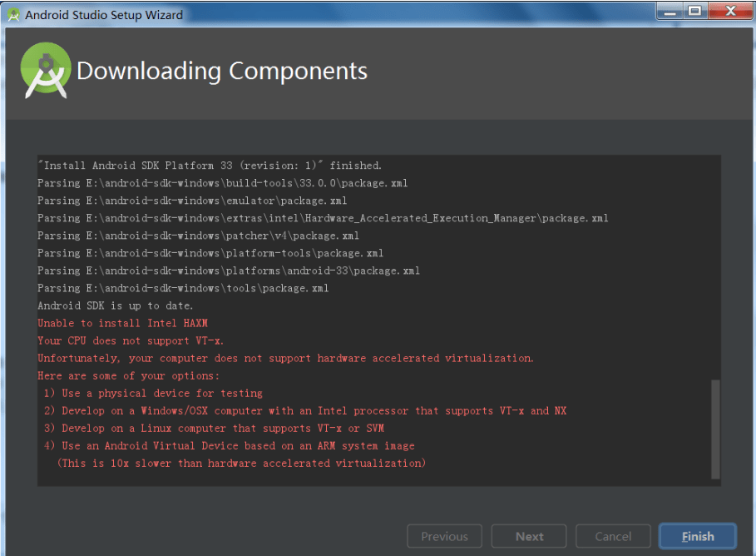Click the 'Android SDK is up to date.' line

pyautogui.click(x=116, y=306)
